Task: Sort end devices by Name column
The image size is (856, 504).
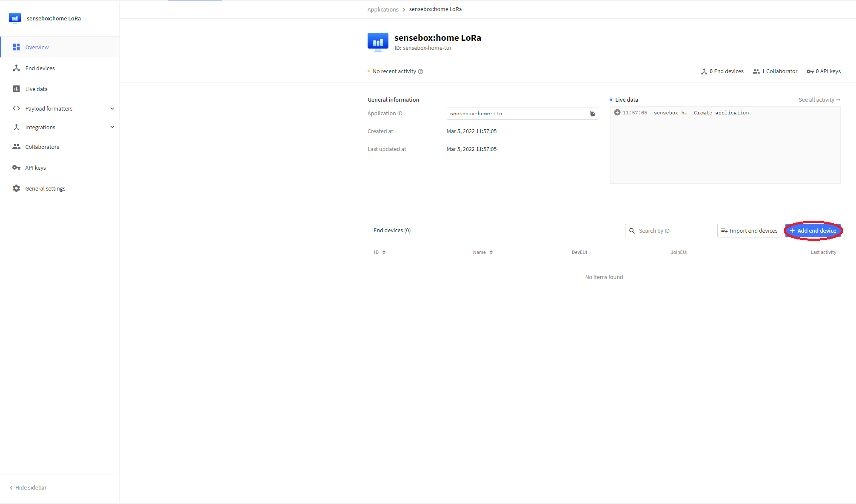Action: click(x=482, y=252)
